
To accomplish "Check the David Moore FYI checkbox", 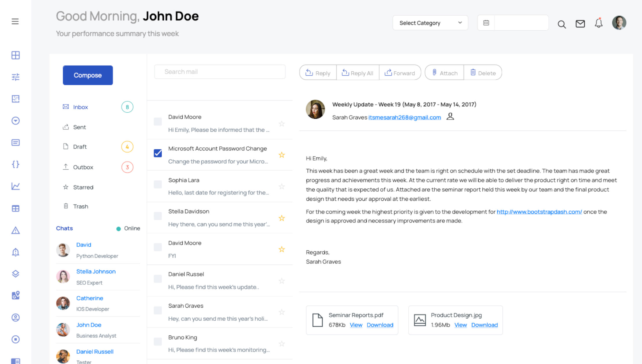I will click(158, 247).
